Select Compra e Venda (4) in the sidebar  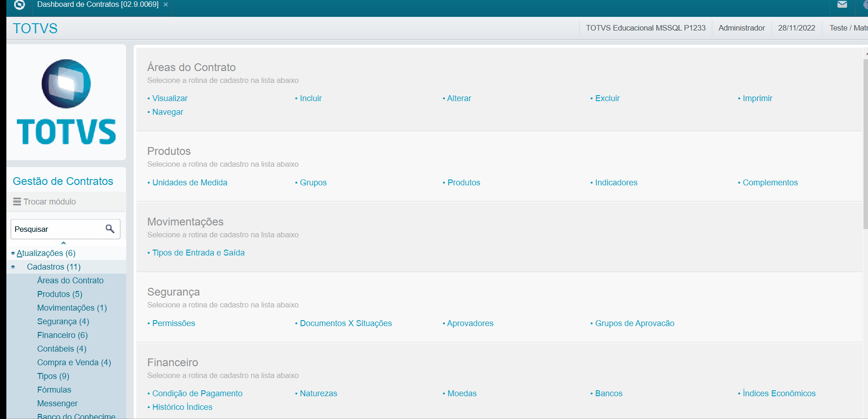click(74, 363)
